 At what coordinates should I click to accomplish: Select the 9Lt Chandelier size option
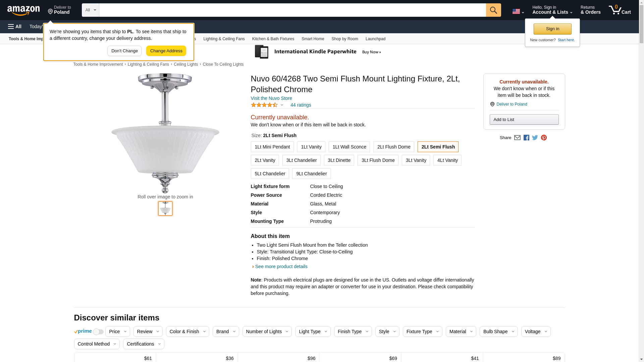click(x=311, y=174)
